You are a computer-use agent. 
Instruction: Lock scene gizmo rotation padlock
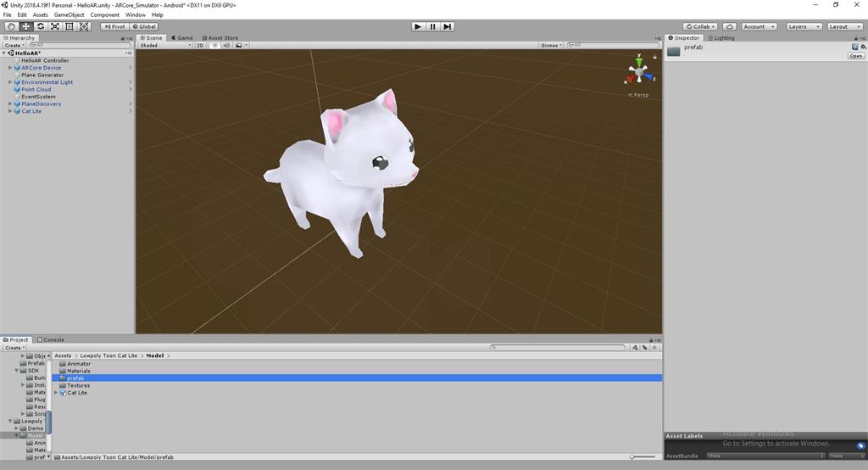coord(655,57)
